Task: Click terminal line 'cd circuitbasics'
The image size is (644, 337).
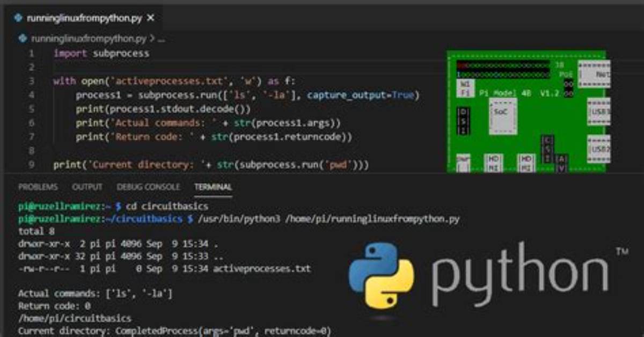Action: pyautogui.click(x=167, y=206)
